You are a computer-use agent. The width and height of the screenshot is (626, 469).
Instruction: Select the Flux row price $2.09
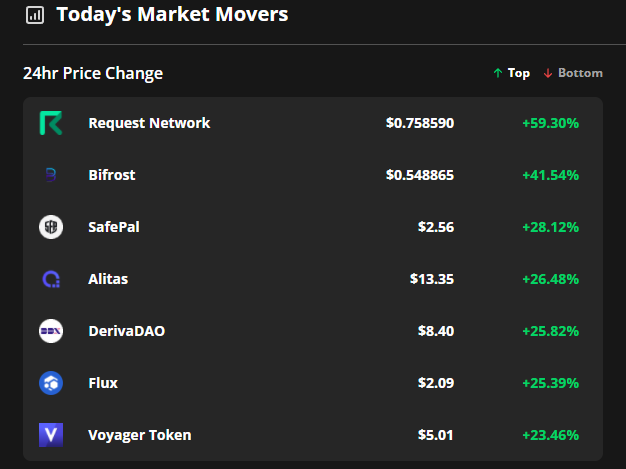(436, 383)
